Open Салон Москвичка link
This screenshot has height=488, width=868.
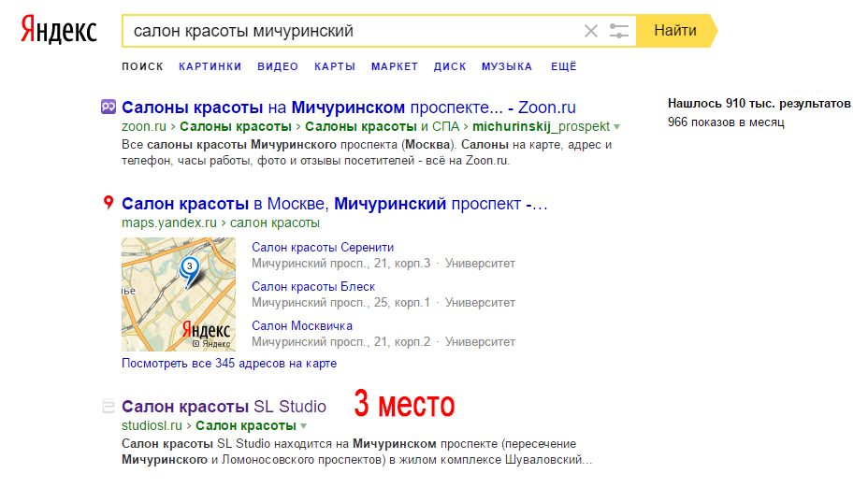click(302, 326)
